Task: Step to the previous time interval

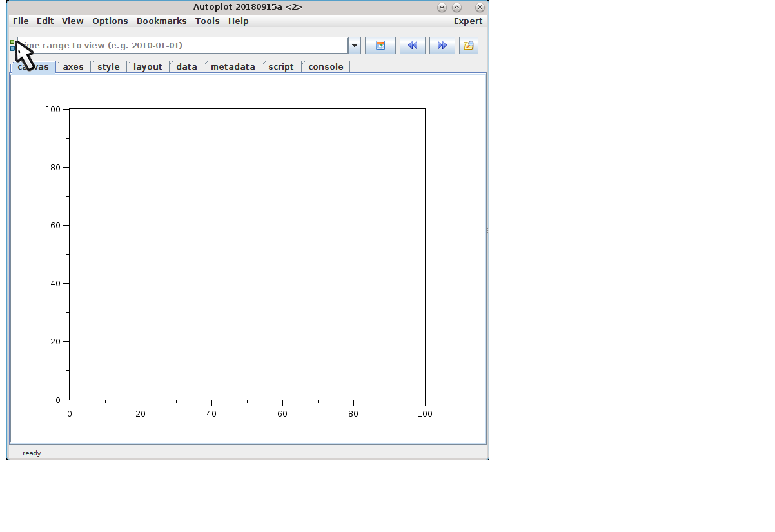Action: (412, 46)
